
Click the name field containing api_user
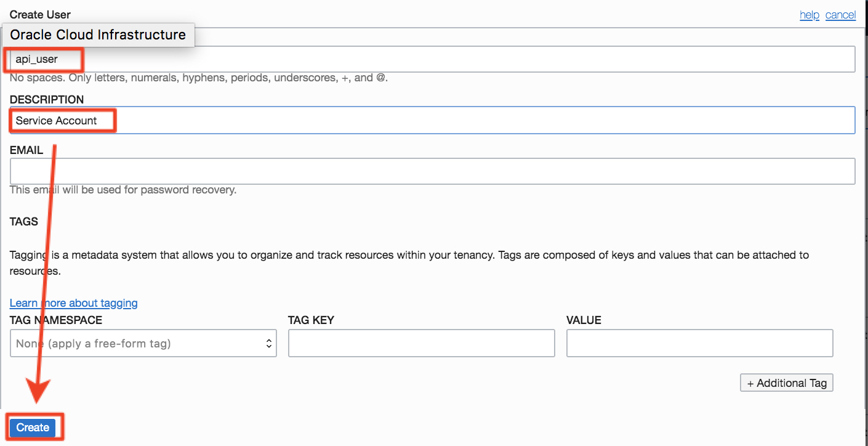tap(431, 60)
